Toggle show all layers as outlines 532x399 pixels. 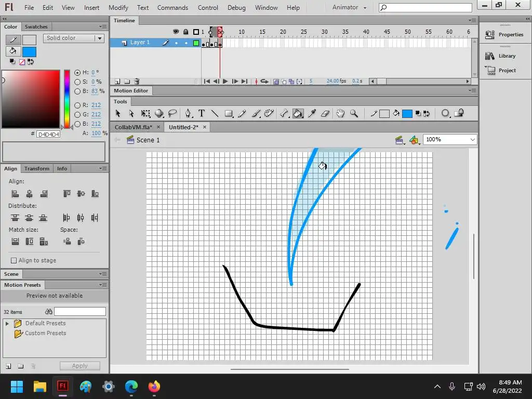tap(196, 32)
